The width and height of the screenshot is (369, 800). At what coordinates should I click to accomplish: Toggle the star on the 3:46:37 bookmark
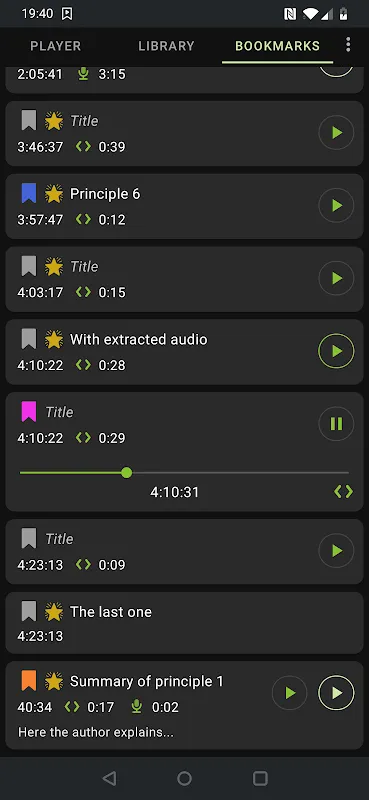point(54,121)
